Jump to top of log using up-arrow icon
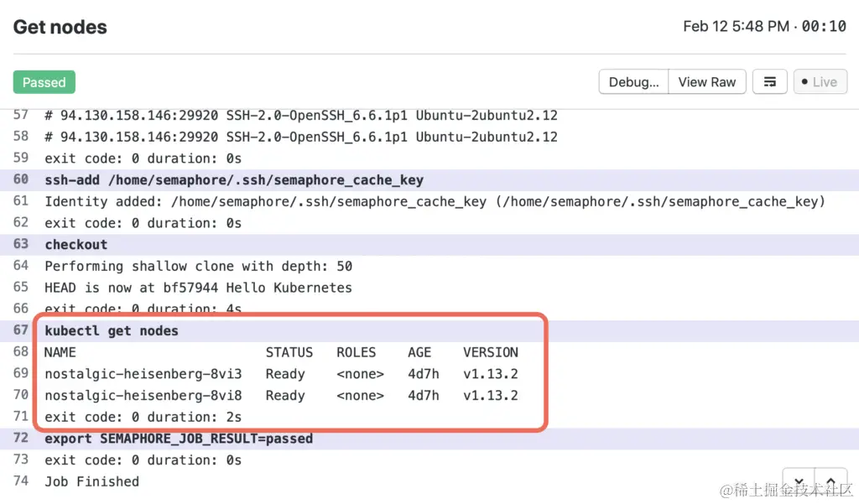This screenshot has height=504, width=859. click(x=830, y=480)
